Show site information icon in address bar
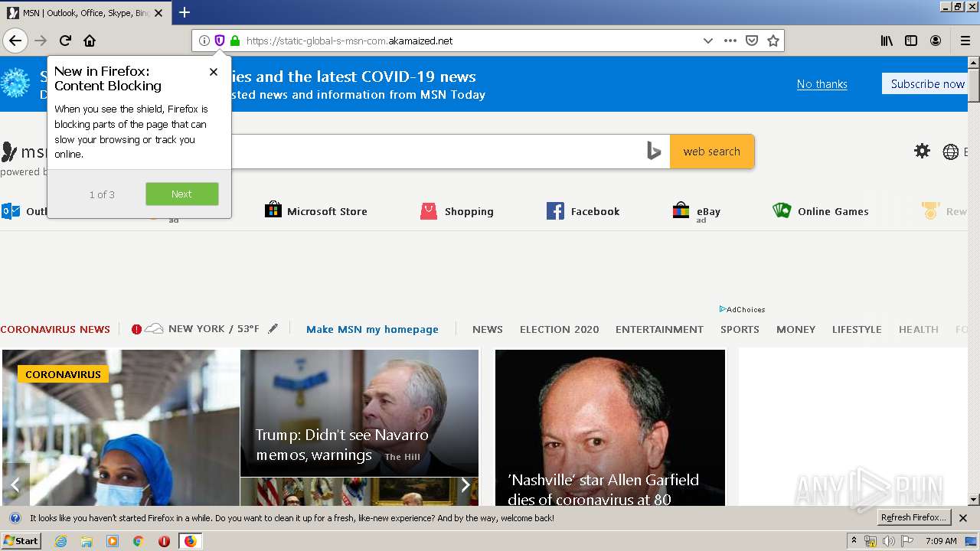Screen dimensions: 980x551 [x=204, y=41]
